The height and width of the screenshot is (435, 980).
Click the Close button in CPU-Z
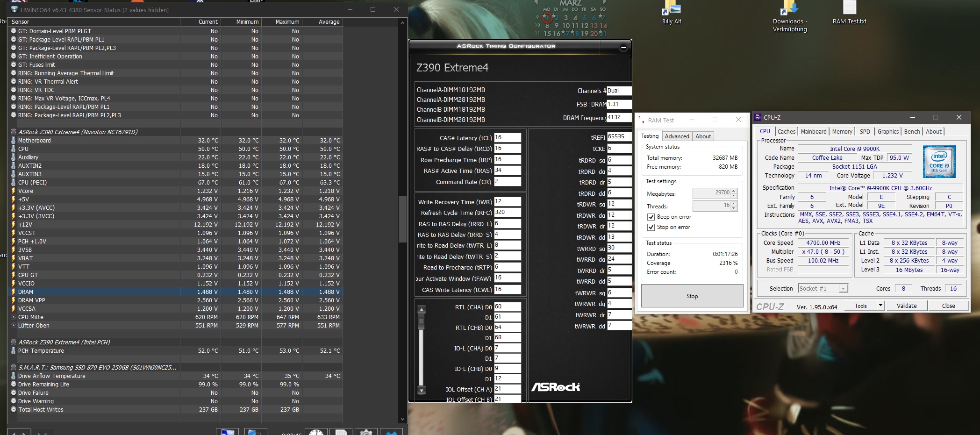[x=949, y=306]
